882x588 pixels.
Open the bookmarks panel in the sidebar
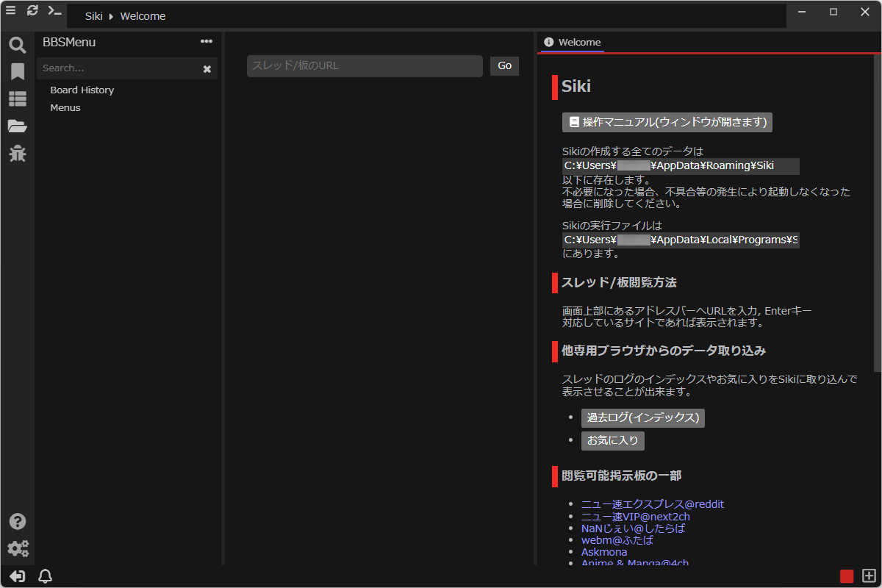(x=17, y=71)
